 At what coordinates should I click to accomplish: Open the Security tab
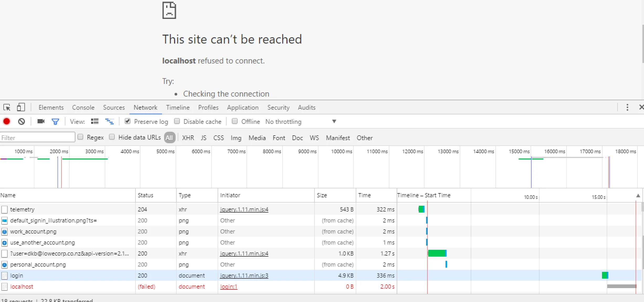point(278,108)
